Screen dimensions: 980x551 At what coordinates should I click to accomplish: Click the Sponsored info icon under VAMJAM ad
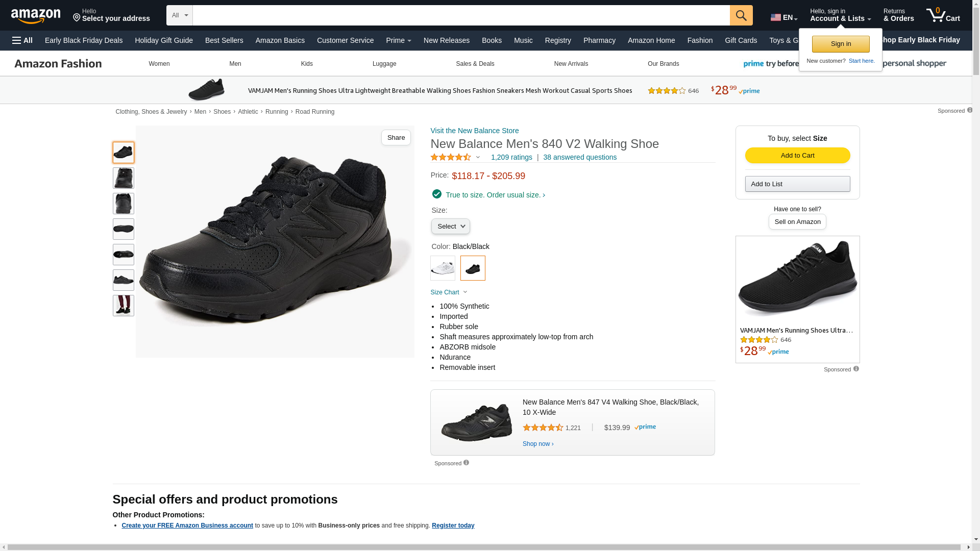(x=856, y=369)
